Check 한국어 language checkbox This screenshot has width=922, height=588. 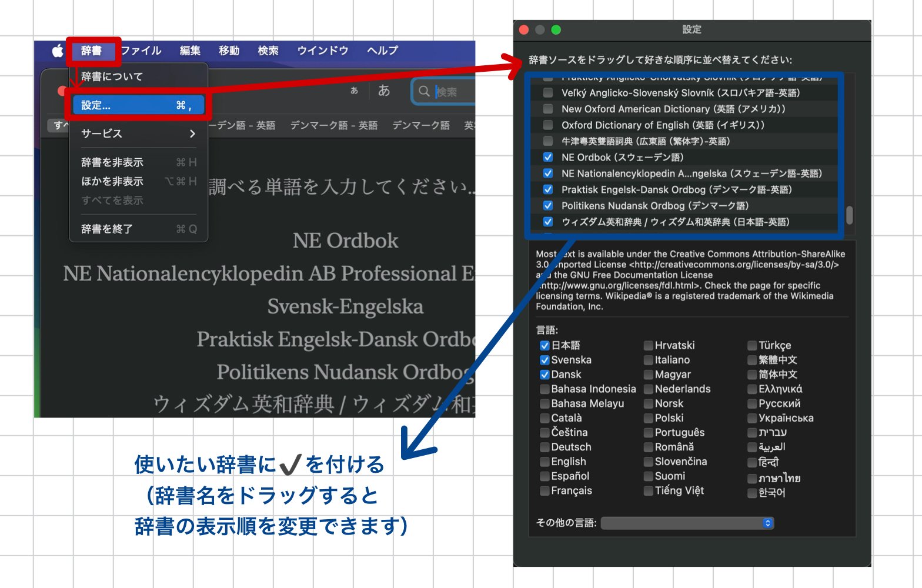752,493
